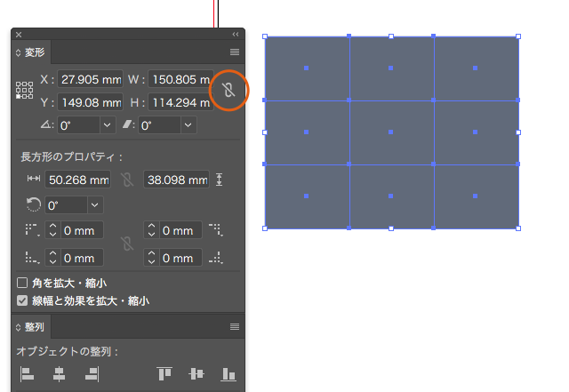The image size is (569, 392).
Task: Toggle constrain width and height proportions link
Action: point(228,90)
